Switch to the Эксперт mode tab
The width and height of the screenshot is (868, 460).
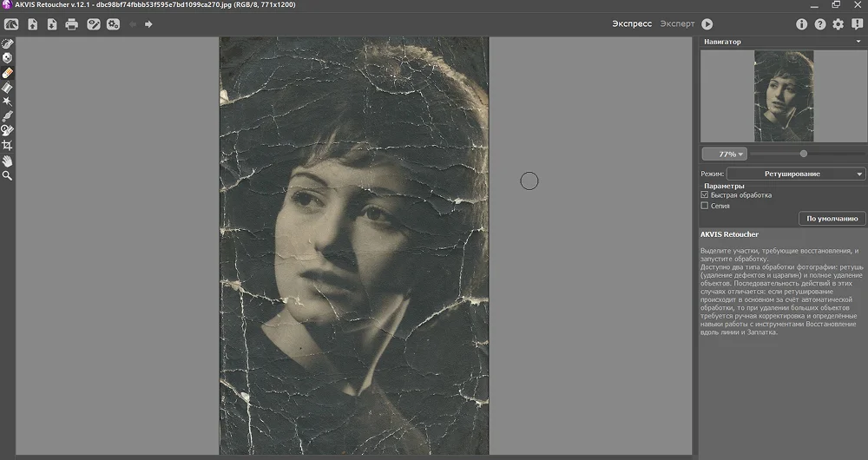pyautogui.click(x=677, y=24)
